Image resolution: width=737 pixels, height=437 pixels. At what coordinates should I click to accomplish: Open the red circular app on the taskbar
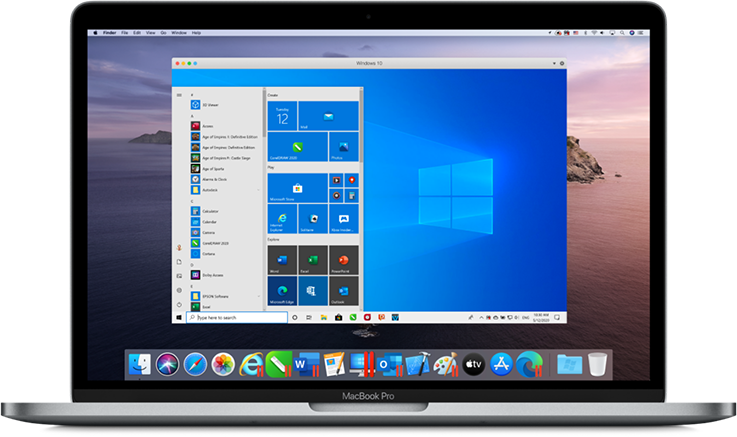(x=367, y=318)
